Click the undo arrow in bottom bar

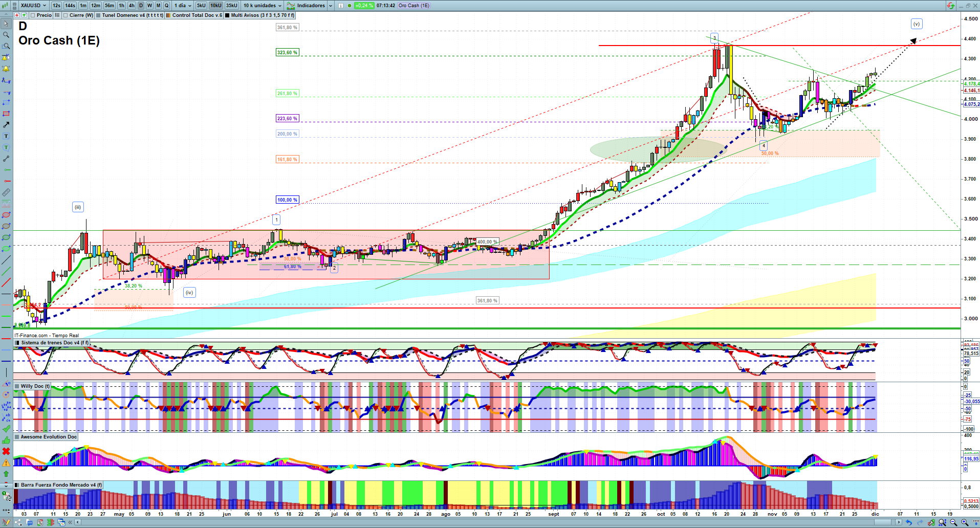click(909, 522)
